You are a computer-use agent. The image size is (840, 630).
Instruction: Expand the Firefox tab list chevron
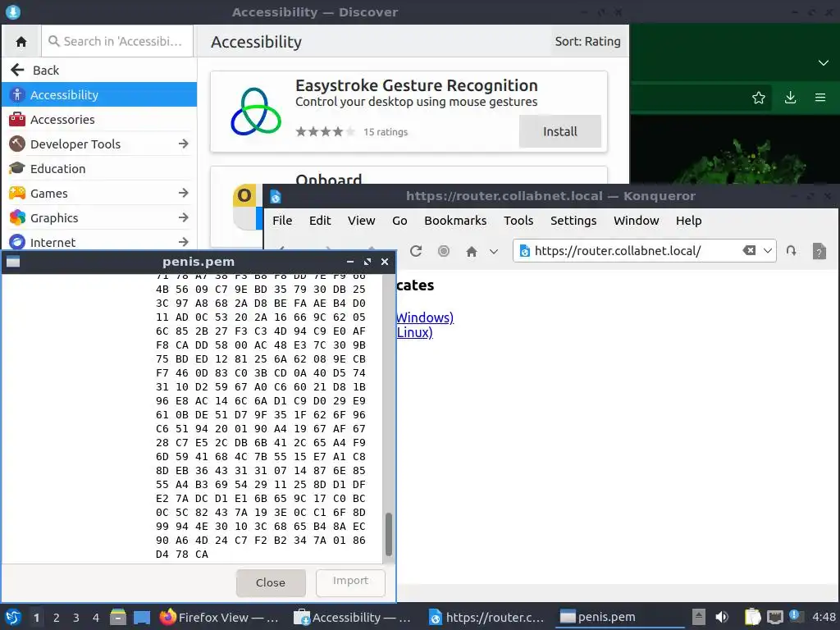(824, 63)
